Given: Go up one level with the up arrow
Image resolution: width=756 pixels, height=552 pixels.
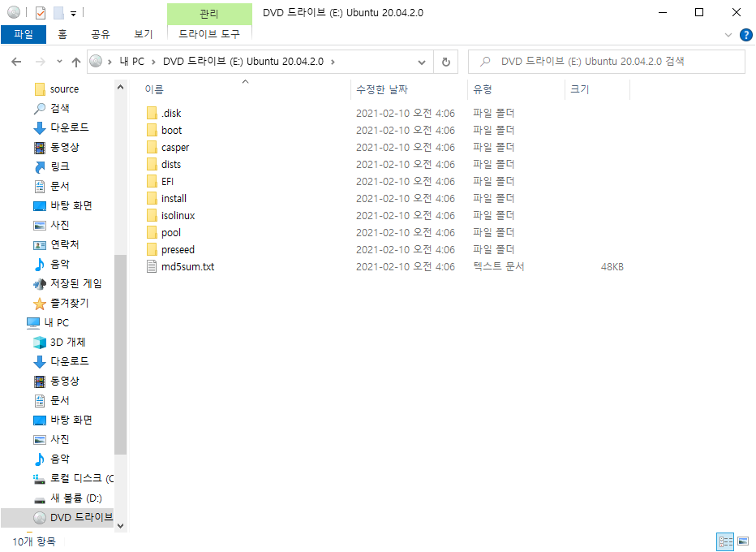Looking at the screenshot, I should [x=76, y=62].
